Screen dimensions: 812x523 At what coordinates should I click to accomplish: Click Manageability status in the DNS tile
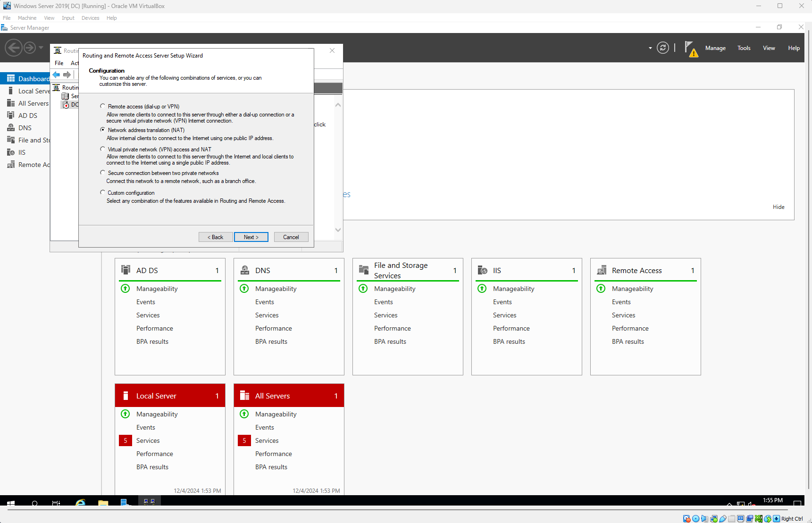276,289
